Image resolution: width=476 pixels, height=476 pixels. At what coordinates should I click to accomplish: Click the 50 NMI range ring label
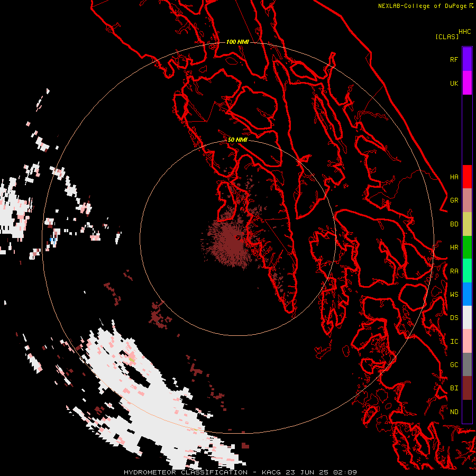click(237, 140)
